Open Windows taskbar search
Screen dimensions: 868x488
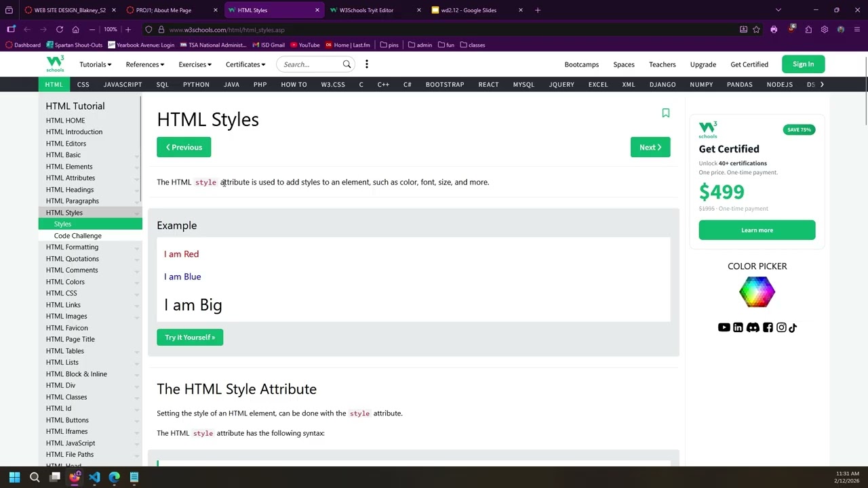point(35,477)
